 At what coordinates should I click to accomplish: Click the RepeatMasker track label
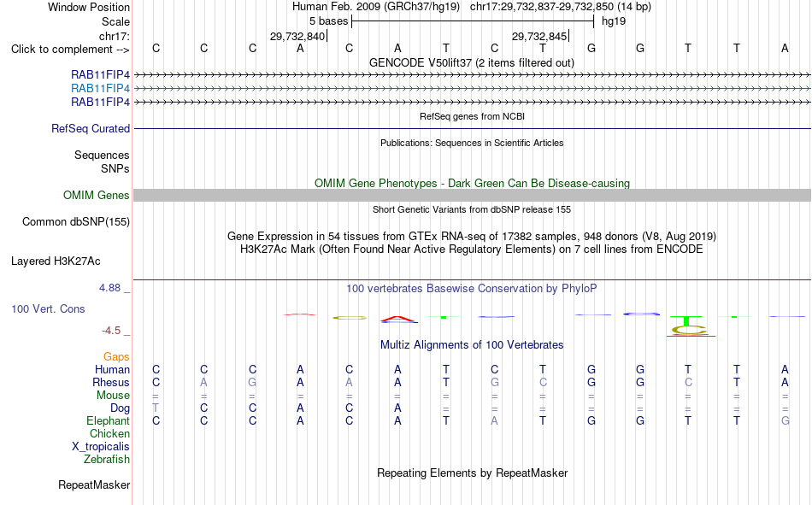tap(94, 484)
